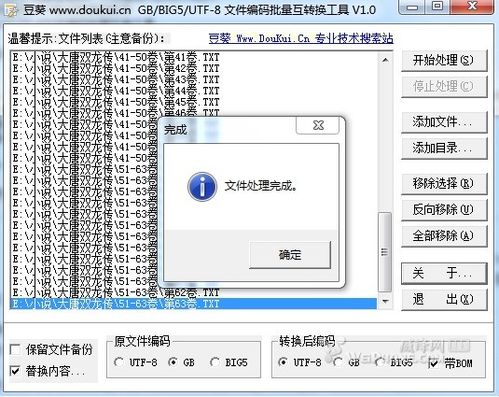Select the file 第41卷.TXT in the list
This screenshot has width=499, height=397.
[194, 57]
